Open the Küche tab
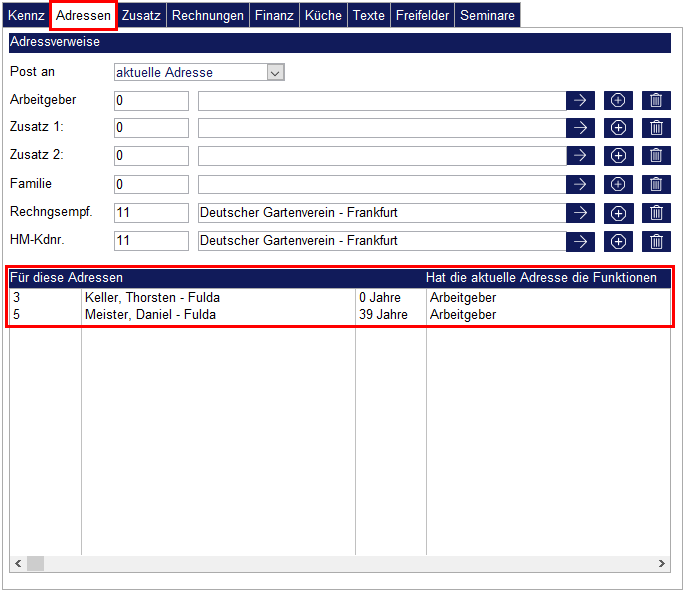Viewport: 687px width, 593px height. 322,16
